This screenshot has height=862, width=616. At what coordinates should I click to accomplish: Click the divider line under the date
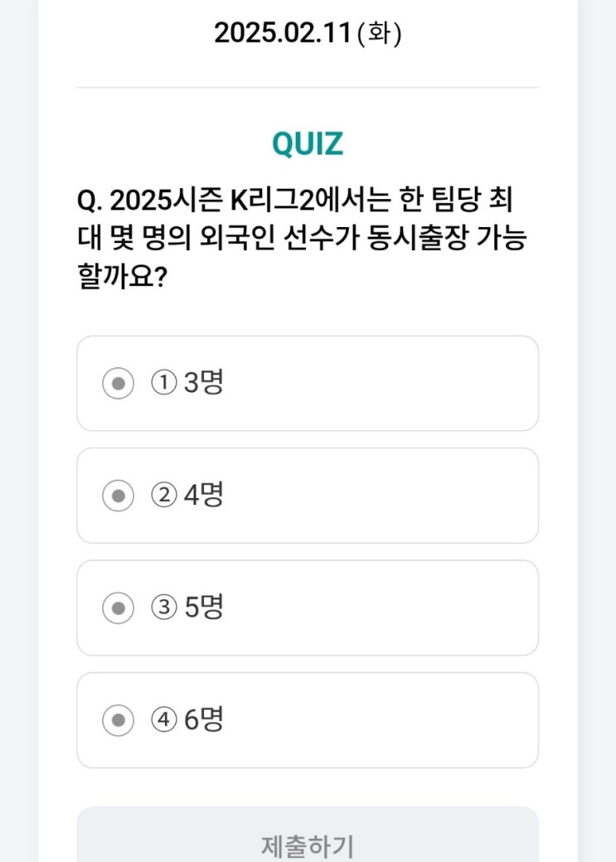coord(308,87)
